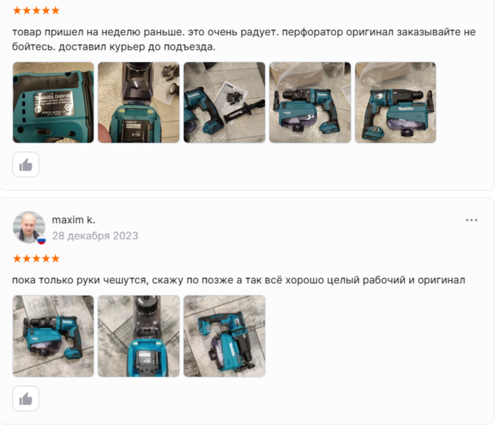504x429 pixels.
Task: Click first review text about early delivery
Action: click(x=244, y=39)
